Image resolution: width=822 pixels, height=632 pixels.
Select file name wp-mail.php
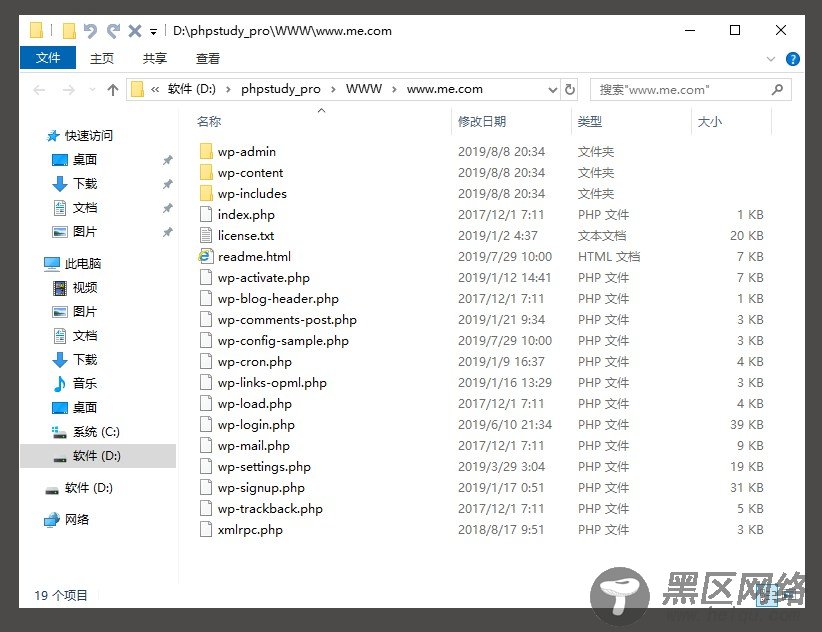tap(254, 445)
